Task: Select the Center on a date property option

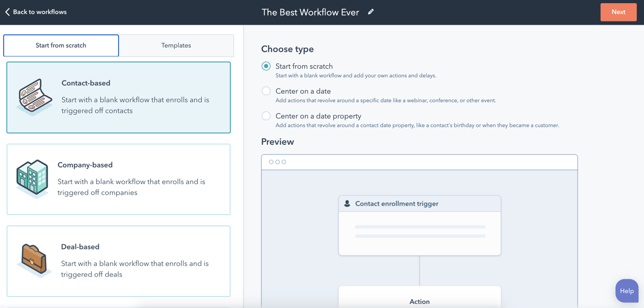Action: point(266,116)
